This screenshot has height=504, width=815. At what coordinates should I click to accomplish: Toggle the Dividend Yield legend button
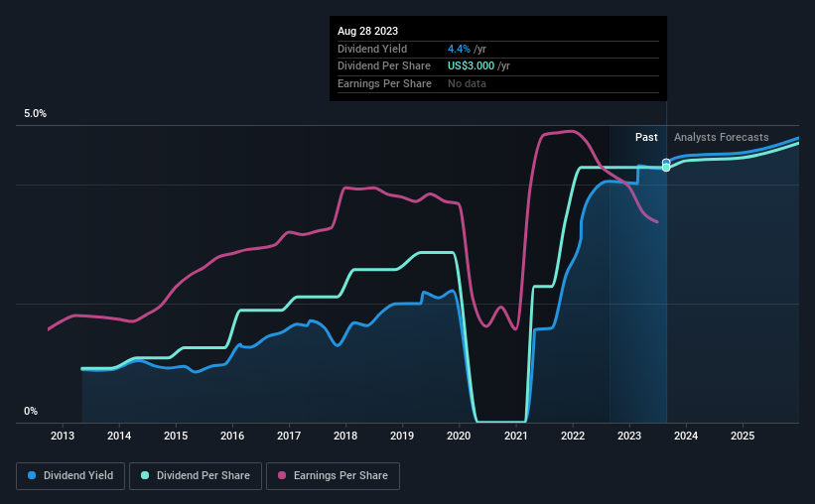[70, 476]
